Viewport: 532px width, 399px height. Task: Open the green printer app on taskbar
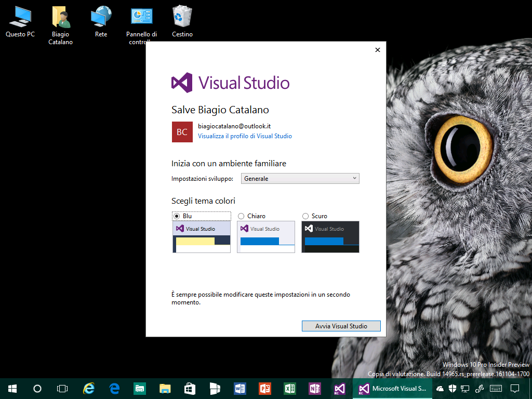(139, 389)
